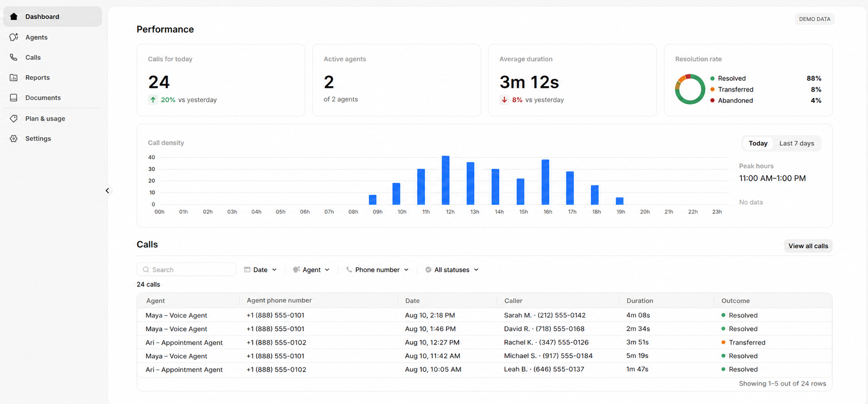The image size is (868, 404).
Task: Open Settings from the sidebar
Action: pyautogui.click(x=52, y=139)
